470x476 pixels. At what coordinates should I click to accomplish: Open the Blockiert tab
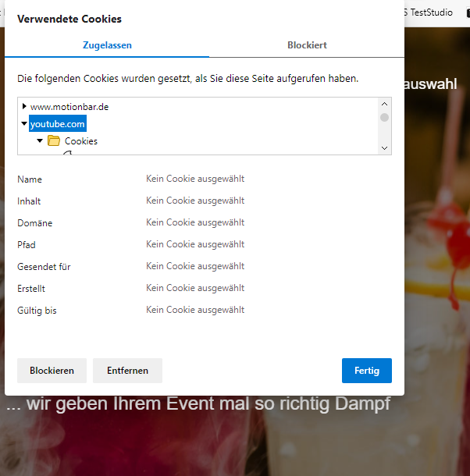point(307,45)
